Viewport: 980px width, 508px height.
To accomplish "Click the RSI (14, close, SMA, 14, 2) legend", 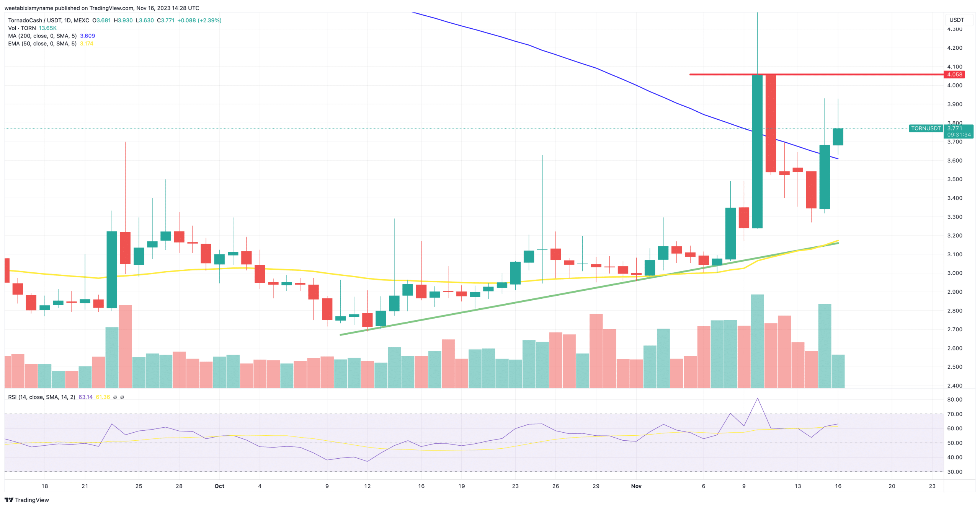I will point(41,397).
